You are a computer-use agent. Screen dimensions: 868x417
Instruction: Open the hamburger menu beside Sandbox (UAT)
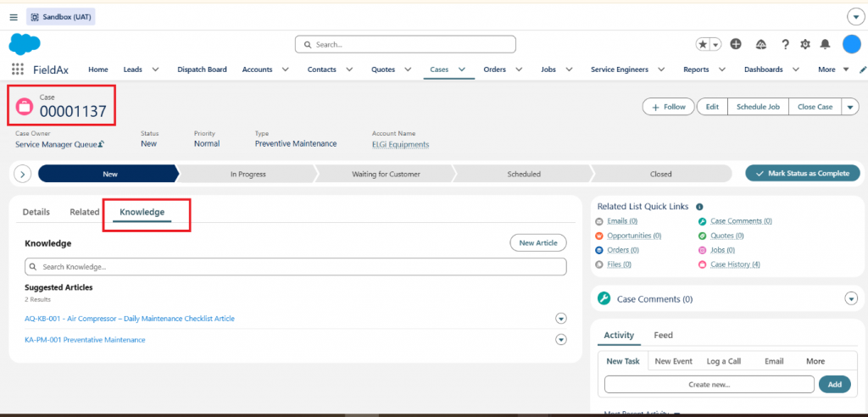pos(14,17)
